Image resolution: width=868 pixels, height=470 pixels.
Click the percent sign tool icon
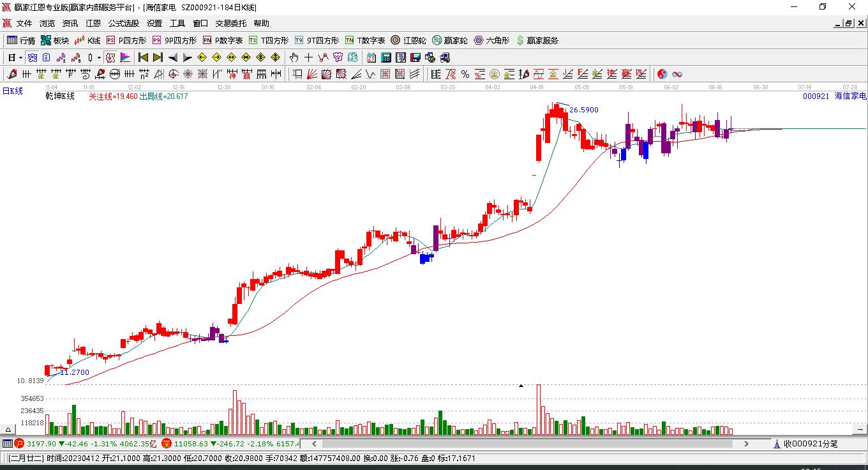(465, 74)
